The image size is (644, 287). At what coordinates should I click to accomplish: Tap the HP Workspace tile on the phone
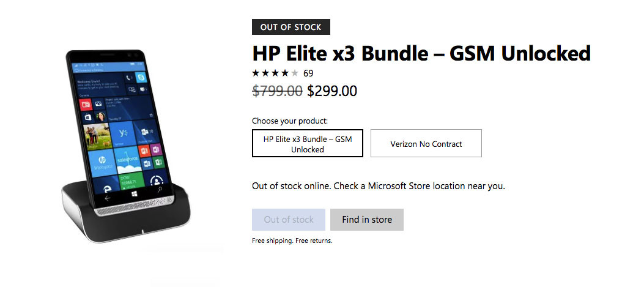point(100,162)
